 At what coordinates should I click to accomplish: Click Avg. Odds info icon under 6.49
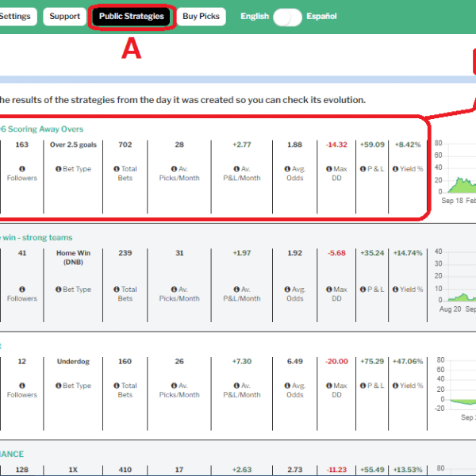287,386
